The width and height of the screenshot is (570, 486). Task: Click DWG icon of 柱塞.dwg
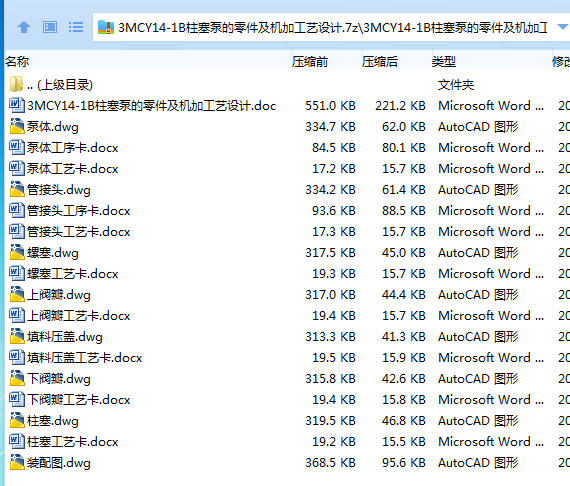coord(17,420)
